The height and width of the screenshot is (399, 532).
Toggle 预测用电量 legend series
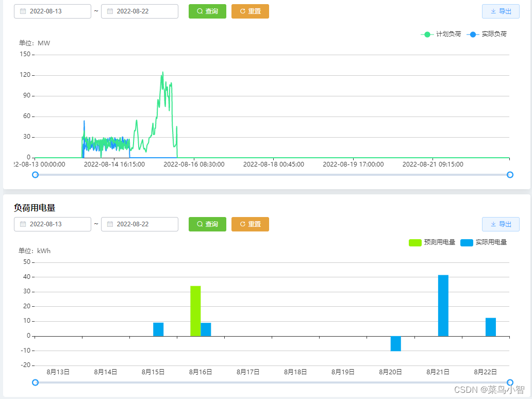[x=432, y=242]
